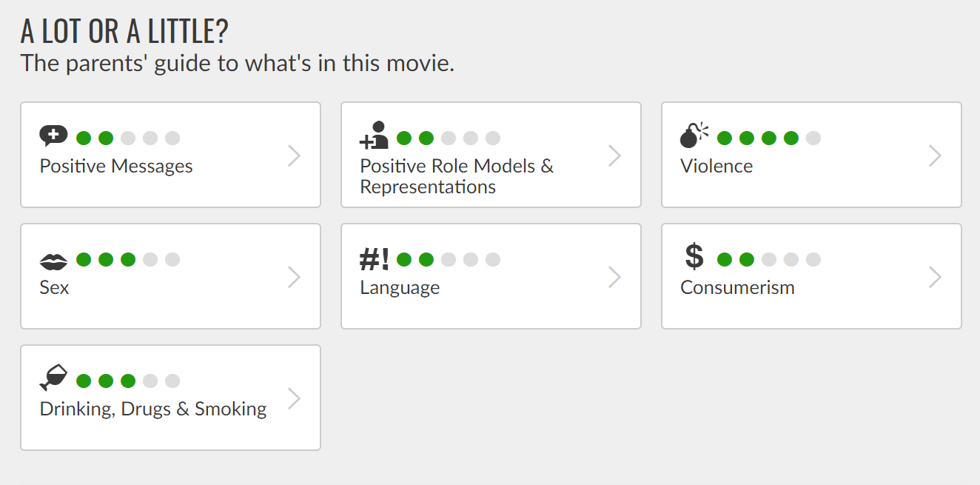Expand the Violence card chevron

[x=936, y=155]
